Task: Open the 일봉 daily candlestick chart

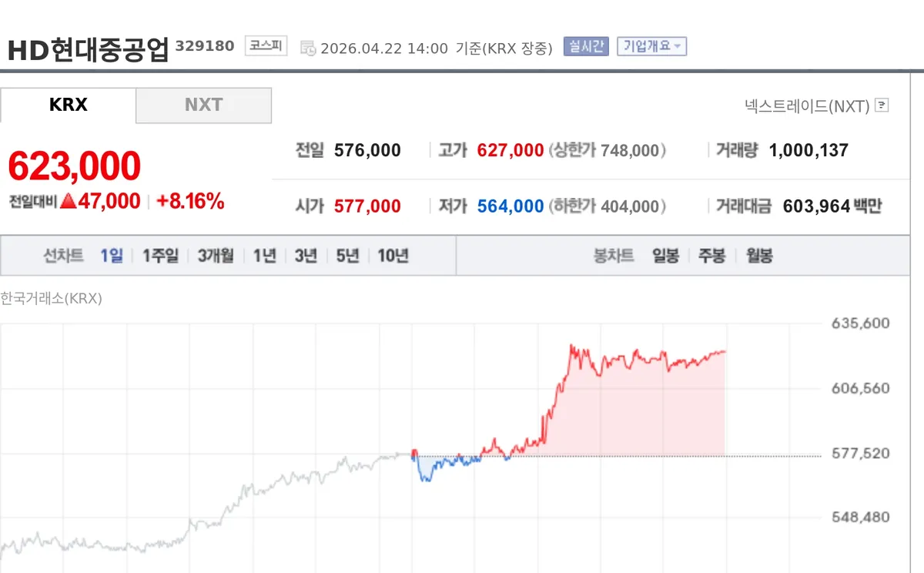Action: pyautogui.click(x=665, y=256)
